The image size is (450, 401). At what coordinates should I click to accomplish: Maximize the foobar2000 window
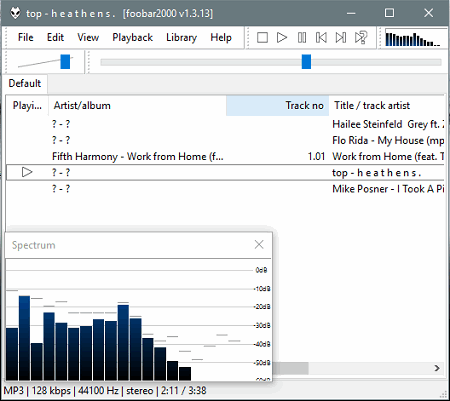tap(389, 13)
